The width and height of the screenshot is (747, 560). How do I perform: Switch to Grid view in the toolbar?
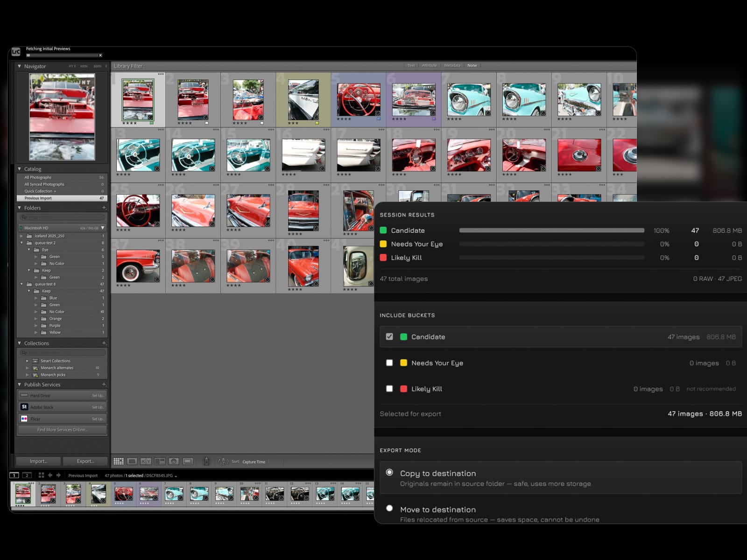click(x=119, y=461)
